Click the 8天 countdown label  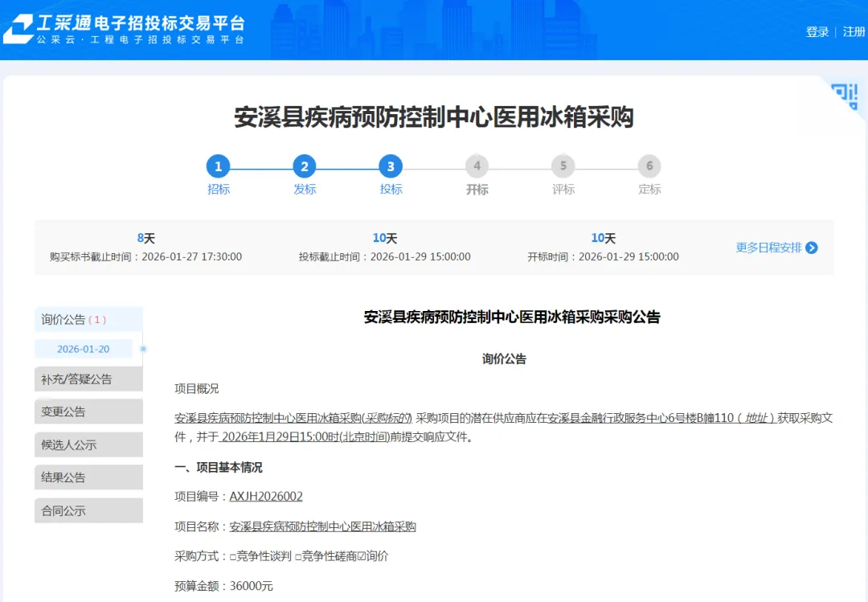tap(145, 238)
